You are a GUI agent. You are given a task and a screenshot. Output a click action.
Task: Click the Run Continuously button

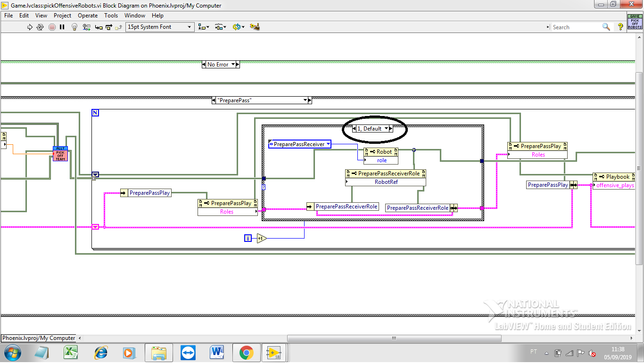(41, 27)
